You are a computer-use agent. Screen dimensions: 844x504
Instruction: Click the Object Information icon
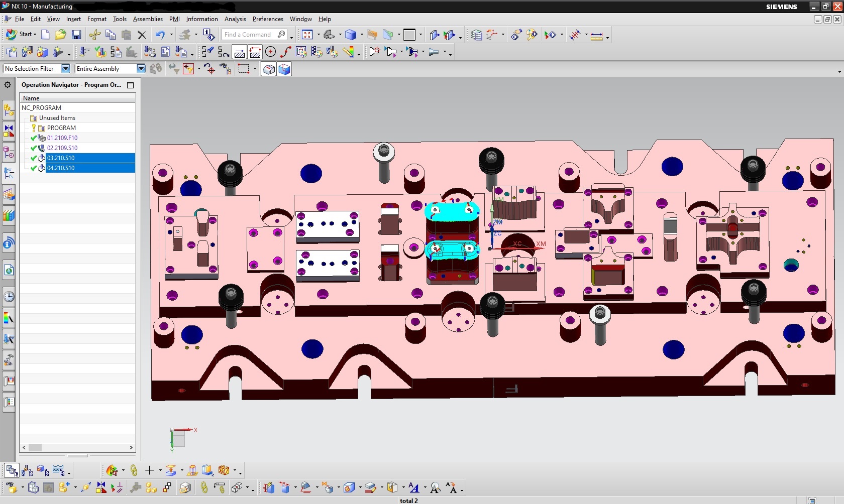[208, 35]
